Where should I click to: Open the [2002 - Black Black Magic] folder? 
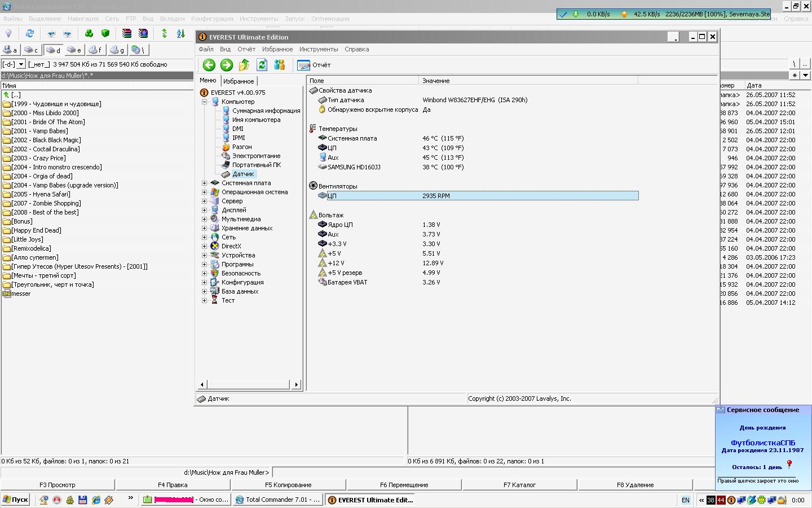[x=46, y=140]
